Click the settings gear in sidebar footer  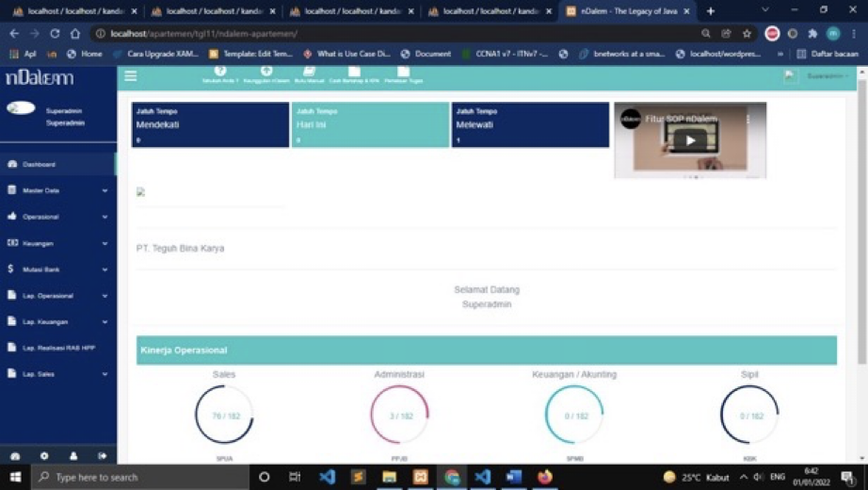44,456
